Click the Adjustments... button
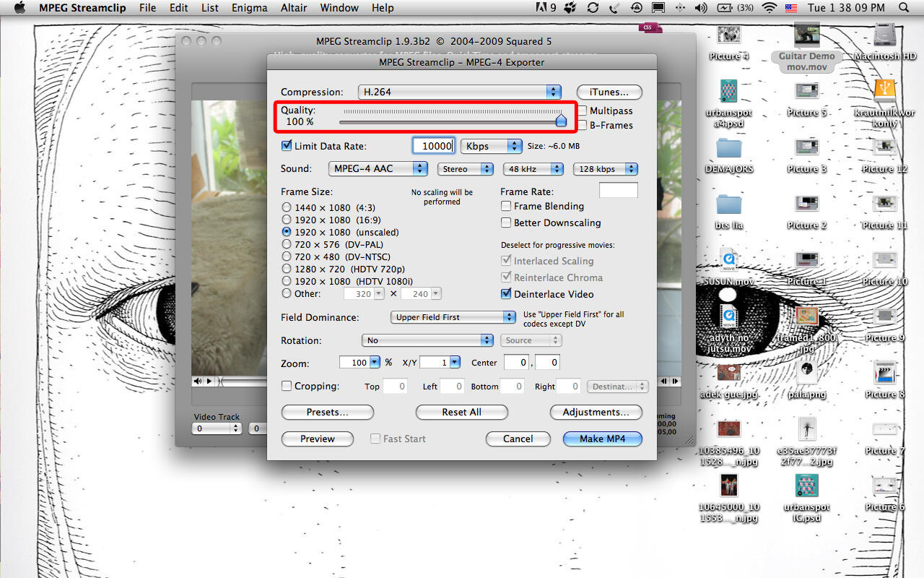 click(596, 412)
